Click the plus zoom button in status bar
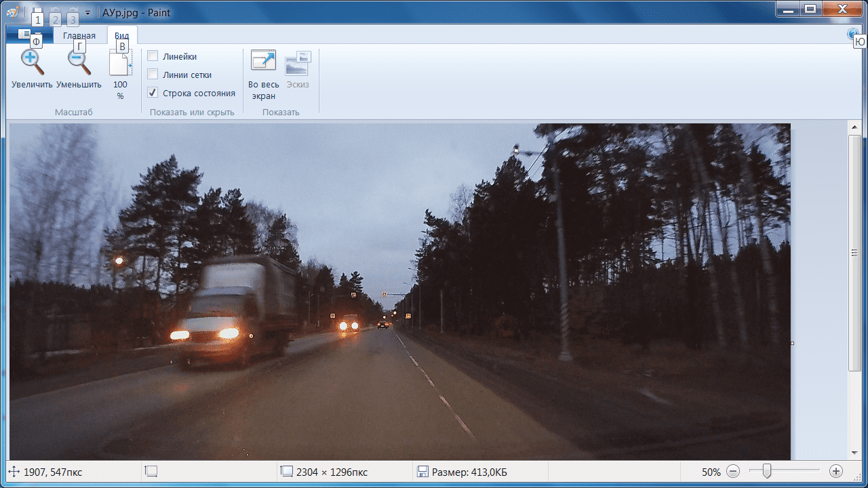 click(836, 472)
